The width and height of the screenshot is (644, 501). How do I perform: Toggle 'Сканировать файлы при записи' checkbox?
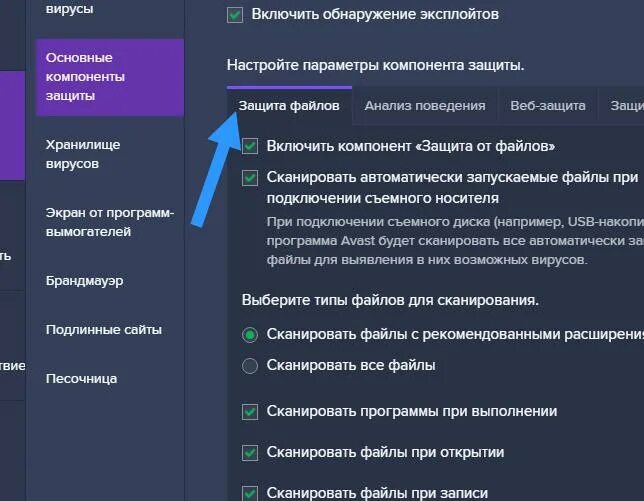(x=250, y=493)
